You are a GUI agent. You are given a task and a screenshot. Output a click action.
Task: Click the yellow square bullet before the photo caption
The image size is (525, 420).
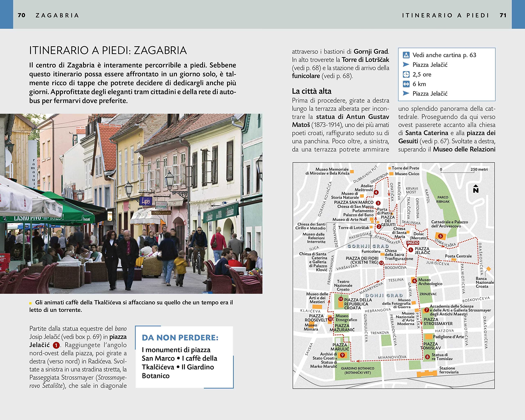[x=30, y=303]
